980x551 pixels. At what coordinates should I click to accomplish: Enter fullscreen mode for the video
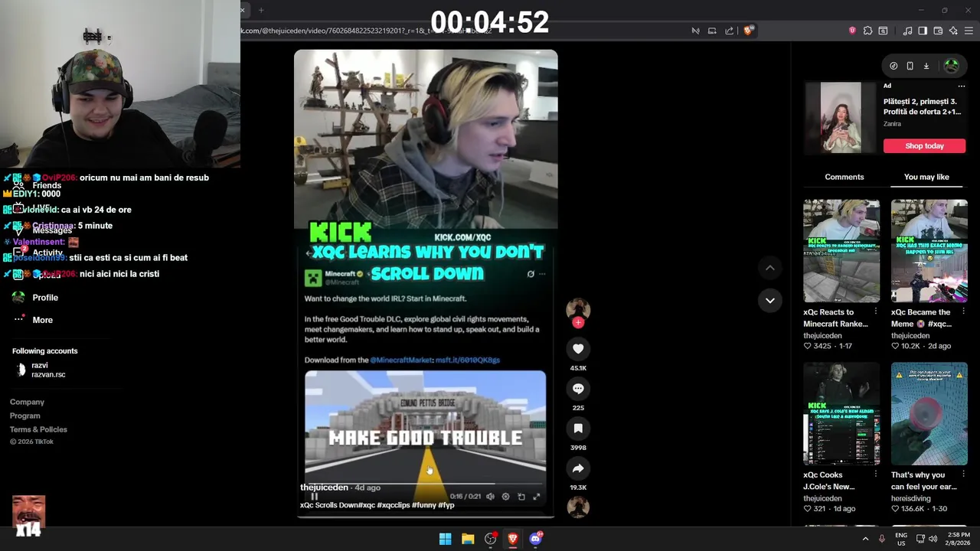[x=537, y=497]
